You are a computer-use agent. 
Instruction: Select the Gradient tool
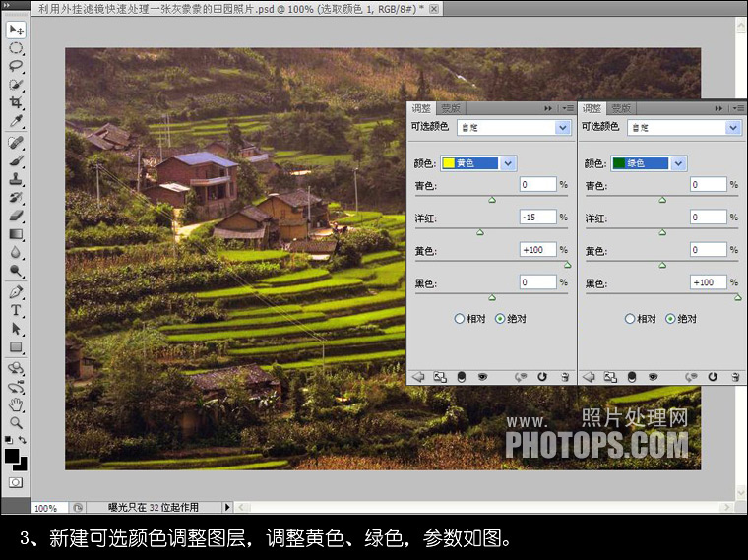[x=16, y=233]
